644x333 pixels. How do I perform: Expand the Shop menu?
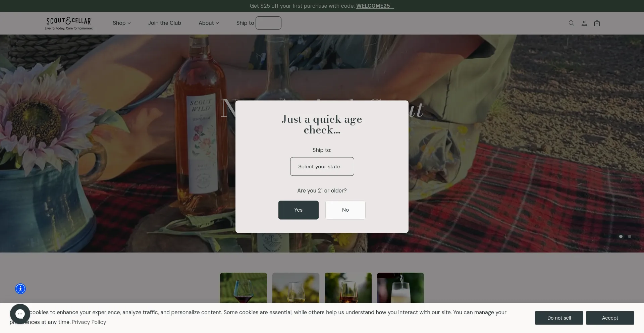coord(121,23)
